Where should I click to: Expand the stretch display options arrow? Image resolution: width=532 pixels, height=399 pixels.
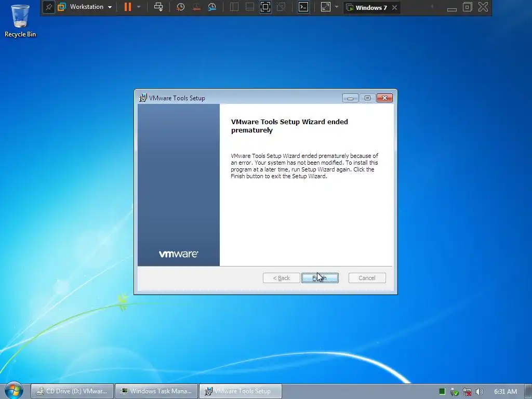[x=337, y=7]
